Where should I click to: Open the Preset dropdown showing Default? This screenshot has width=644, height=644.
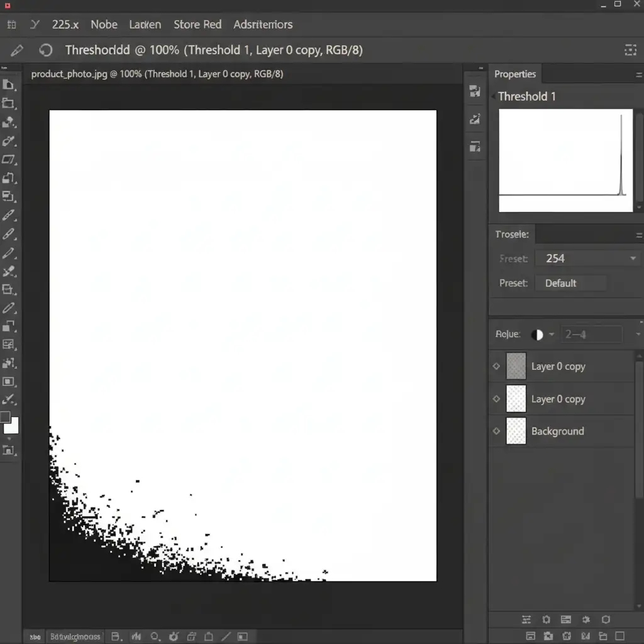pyautogui.click(x=570, y=283)
